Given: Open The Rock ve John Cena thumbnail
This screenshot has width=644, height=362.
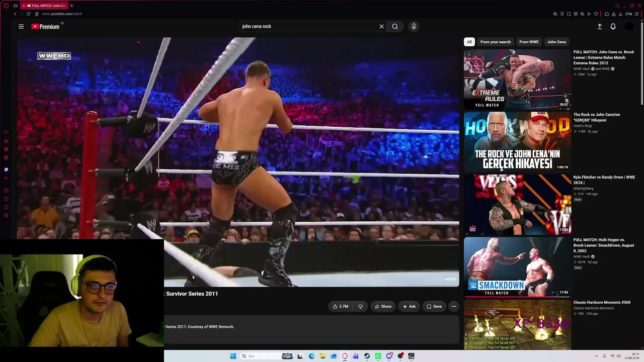Looking at the screenshot, I should click(517, 142).
